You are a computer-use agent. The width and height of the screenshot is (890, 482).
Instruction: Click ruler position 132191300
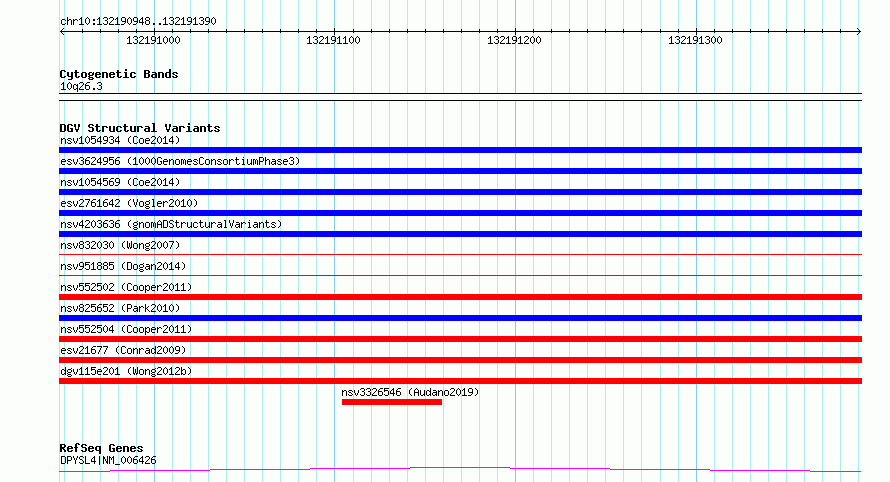coord(695,40)
